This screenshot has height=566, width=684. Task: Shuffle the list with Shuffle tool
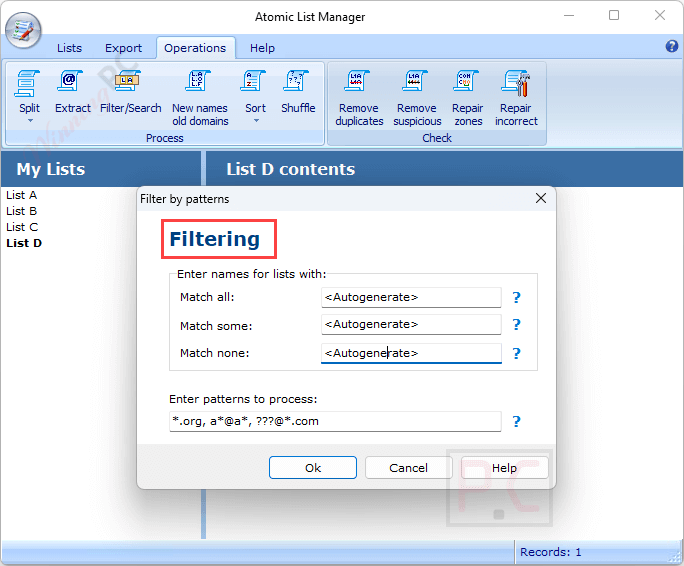coord(298,92)
